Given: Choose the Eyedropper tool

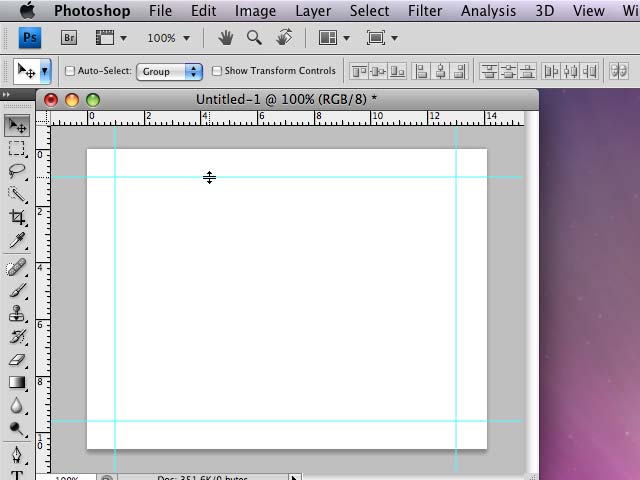Looking at the screenshot, I should coord(17,241).
